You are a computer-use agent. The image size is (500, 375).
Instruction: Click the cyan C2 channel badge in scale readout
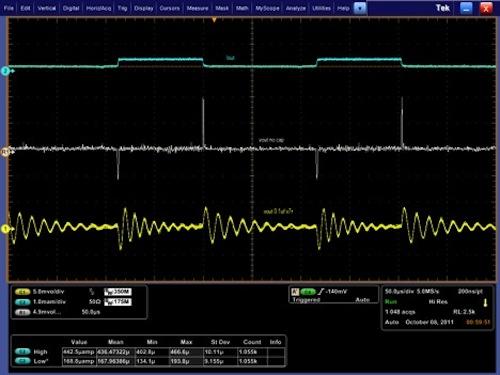(22, 302)
